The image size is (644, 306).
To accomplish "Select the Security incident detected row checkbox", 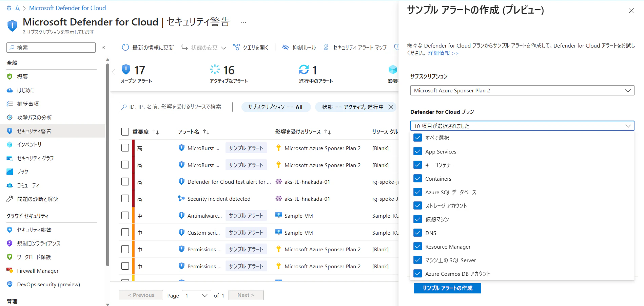I will point(125,199).
